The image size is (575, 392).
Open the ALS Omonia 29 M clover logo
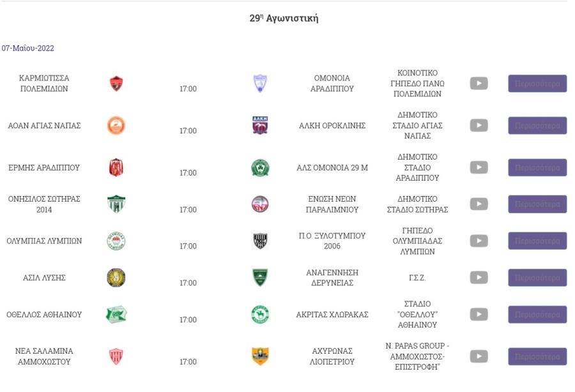(x=261, y=168)
